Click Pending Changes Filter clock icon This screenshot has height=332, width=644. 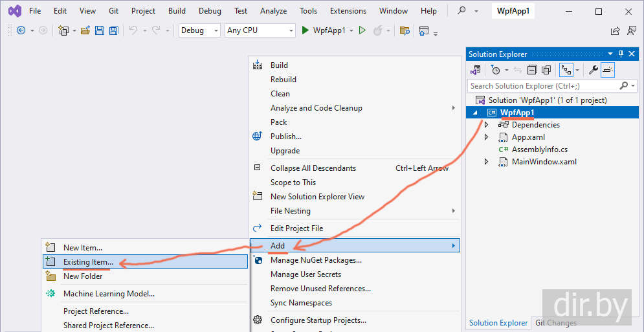[x=496, y=70]
